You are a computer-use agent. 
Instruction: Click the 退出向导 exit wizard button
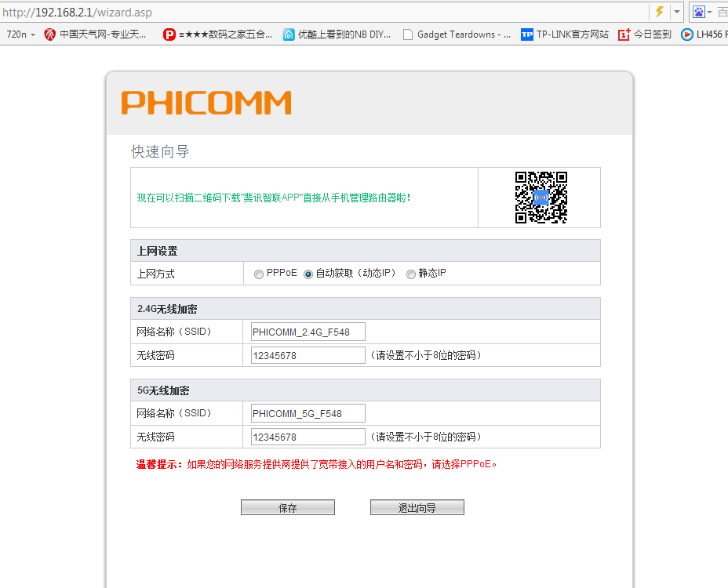(x=417, y=507)
